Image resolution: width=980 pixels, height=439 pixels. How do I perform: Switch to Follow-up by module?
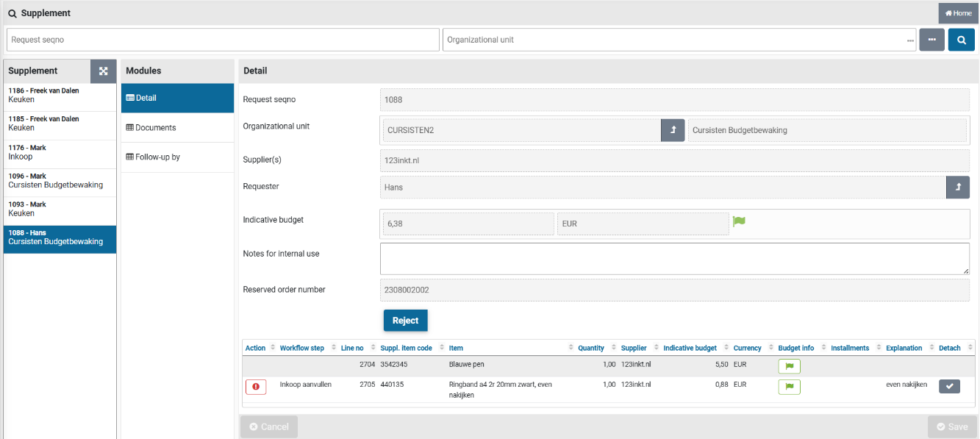(x=157, y=157)
